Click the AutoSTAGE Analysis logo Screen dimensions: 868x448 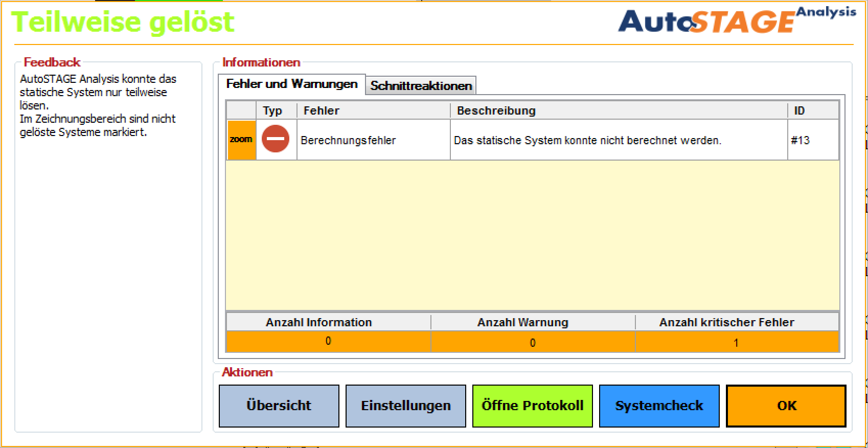pyautogui.click(x=737, y=20)
